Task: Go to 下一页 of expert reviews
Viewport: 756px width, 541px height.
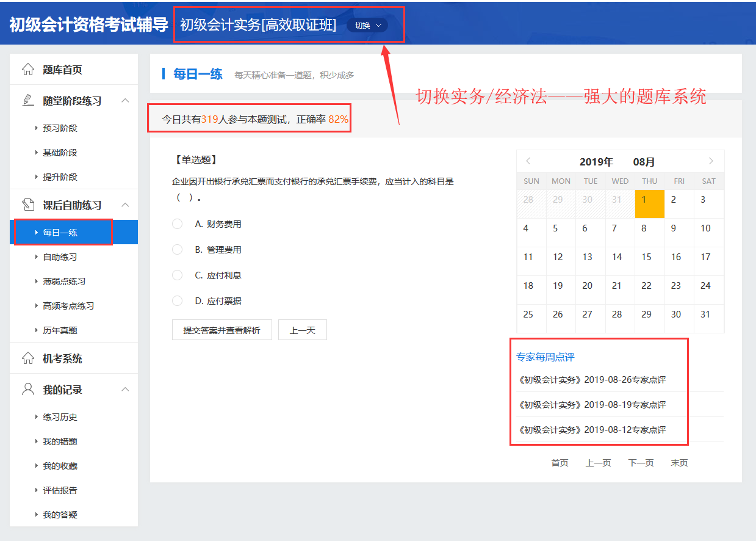Action: (x=641, y=463)
